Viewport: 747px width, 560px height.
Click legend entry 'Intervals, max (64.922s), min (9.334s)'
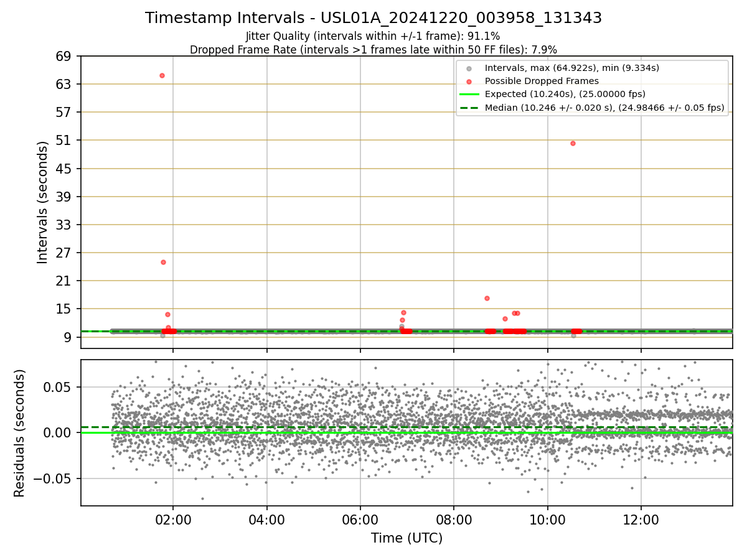click(571, 68)
